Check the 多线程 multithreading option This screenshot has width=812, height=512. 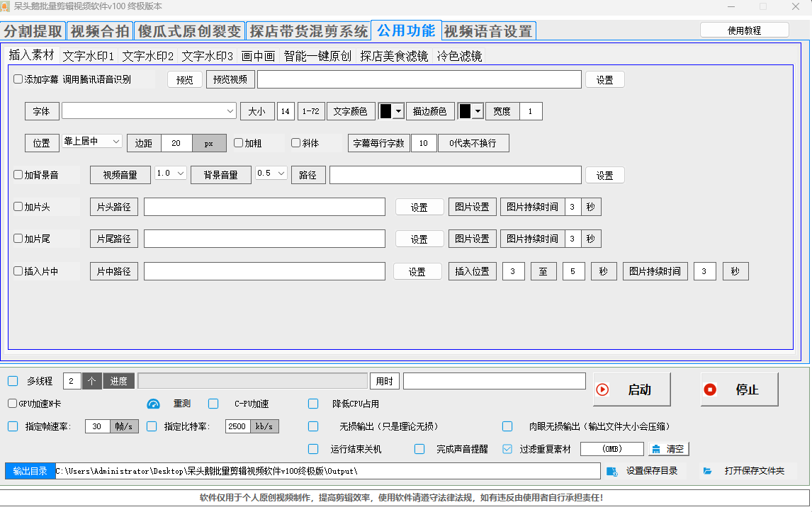coord(13,381)
